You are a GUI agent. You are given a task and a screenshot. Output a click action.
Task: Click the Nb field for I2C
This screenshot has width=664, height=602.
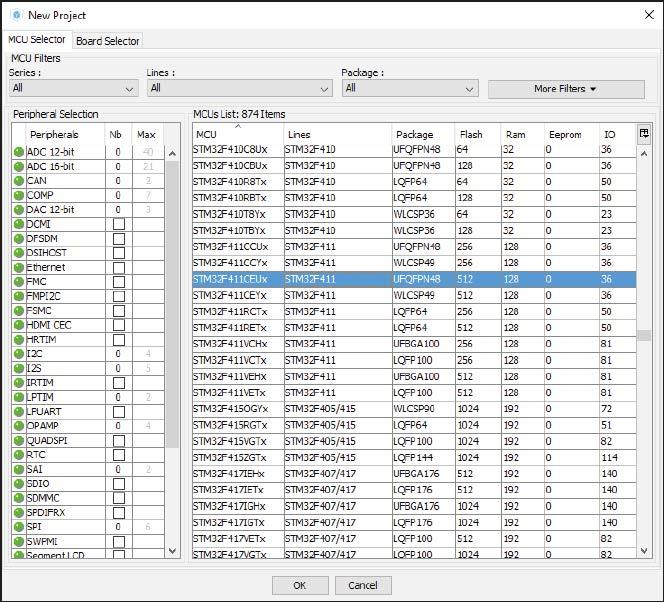point(118,354)
